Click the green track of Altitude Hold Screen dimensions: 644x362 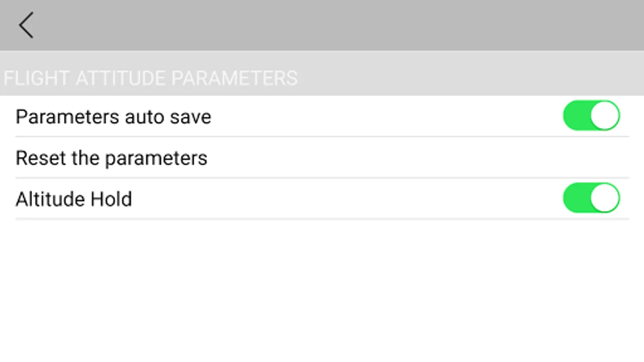[576, 198]
